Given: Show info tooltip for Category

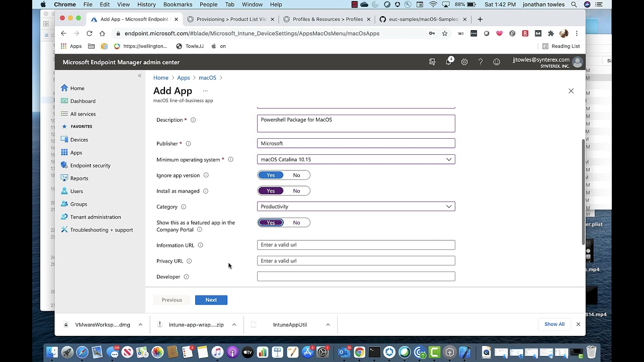Looking at the screenshot, I should [x=183, y=207].
